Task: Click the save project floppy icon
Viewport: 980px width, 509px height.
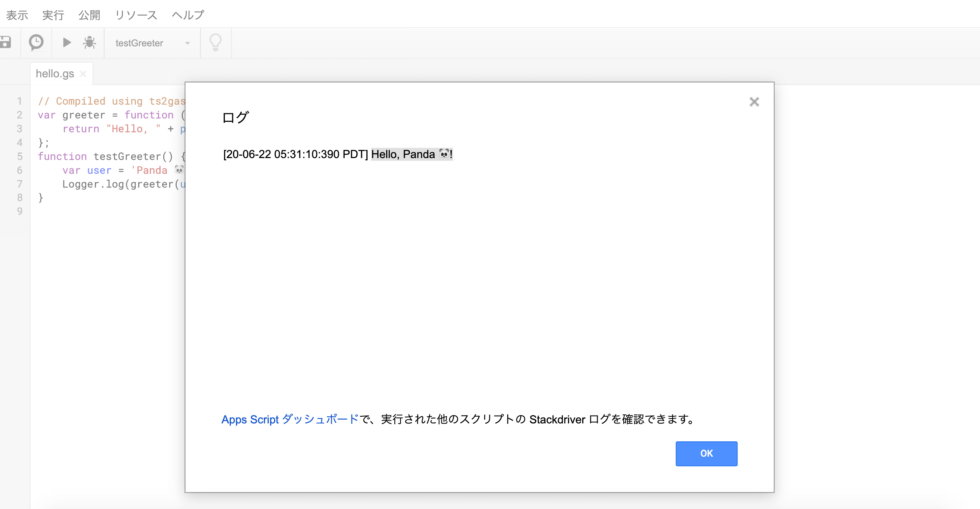Action: point(5,42)
